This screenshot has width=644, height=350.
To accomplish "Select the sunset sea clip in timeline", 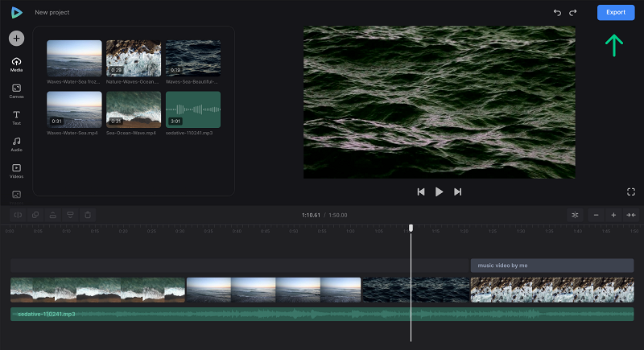I will (274, 290).
